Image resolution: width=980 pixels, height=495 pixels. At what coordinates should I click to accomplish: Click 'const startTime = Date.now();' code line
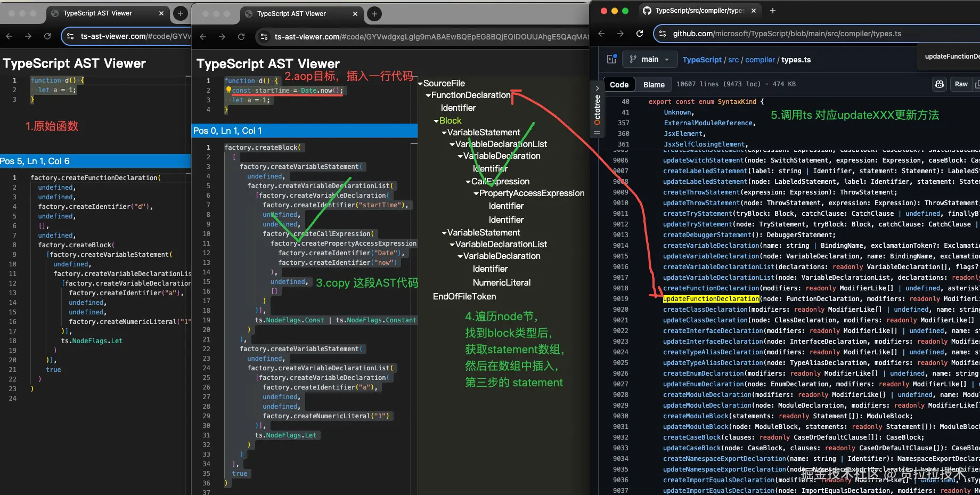click(287, 91)
